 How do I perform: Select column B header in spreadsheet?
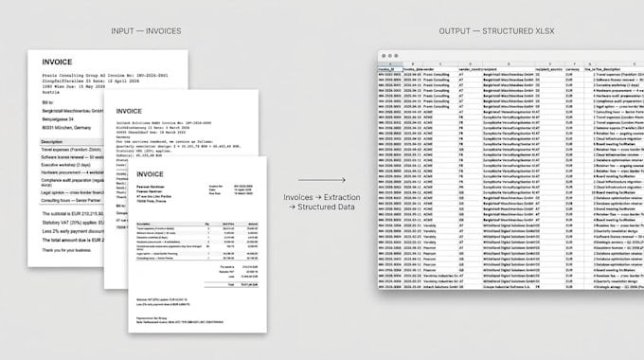[x=413, y=64]
